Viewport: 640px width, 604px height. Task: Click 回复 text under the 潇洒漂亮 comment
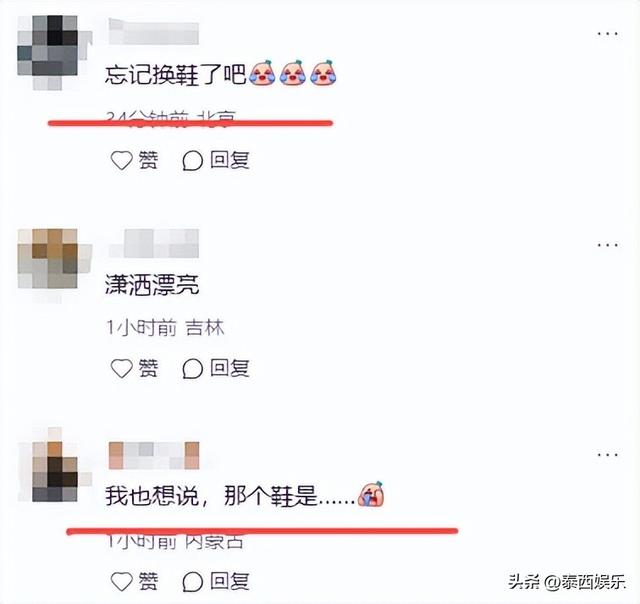(x=229, y=369)
